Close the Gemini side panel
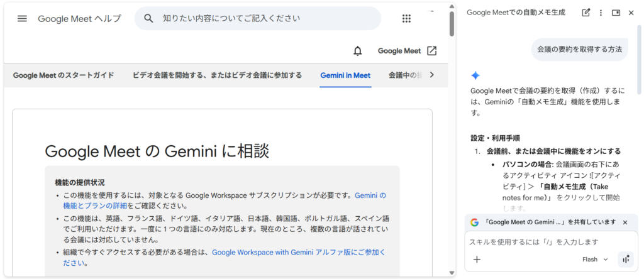Image resolution: width=644 pixels, height=279 pixels. pyautogui.click(x=631, y=13)
